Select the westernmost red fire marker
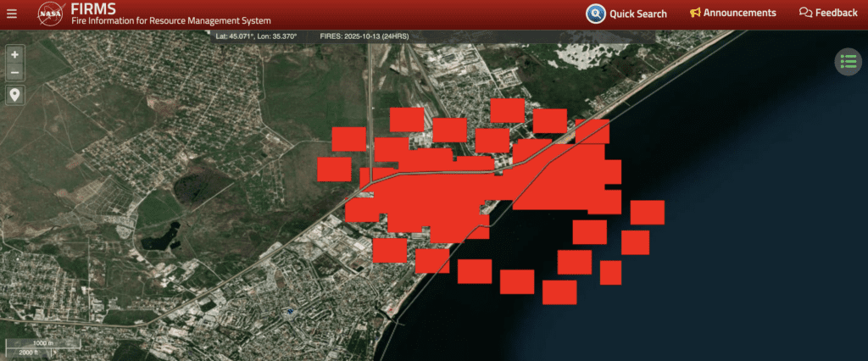 334,169
